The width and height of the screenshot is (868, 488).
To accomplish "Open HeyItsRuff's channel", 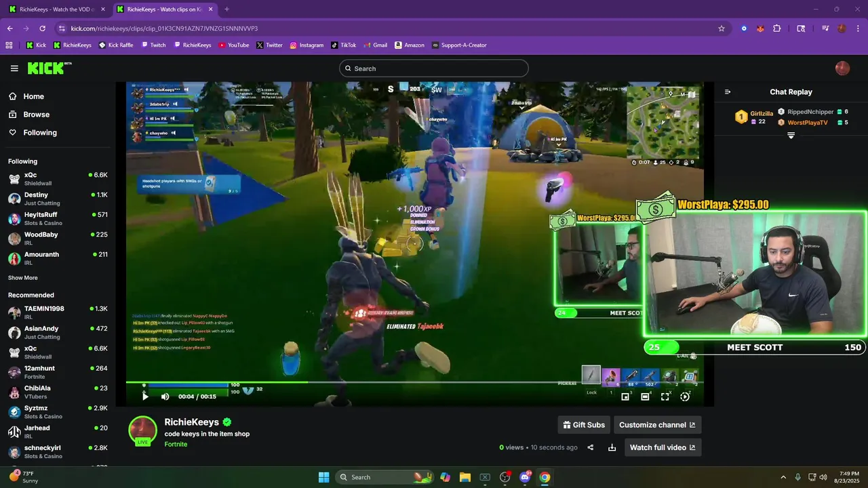I will tap(58, 218).
